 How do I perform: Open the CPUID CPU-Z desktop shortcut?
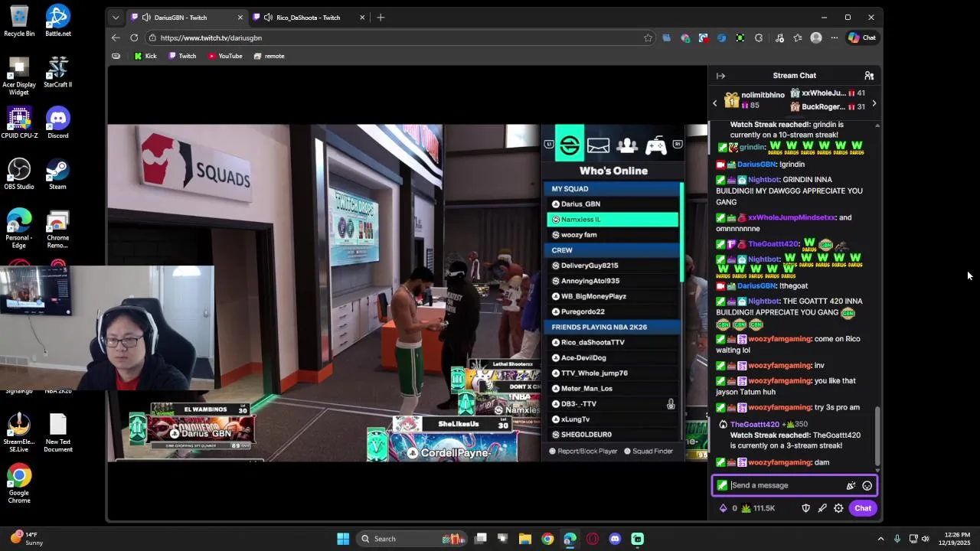tap(19, 122)
